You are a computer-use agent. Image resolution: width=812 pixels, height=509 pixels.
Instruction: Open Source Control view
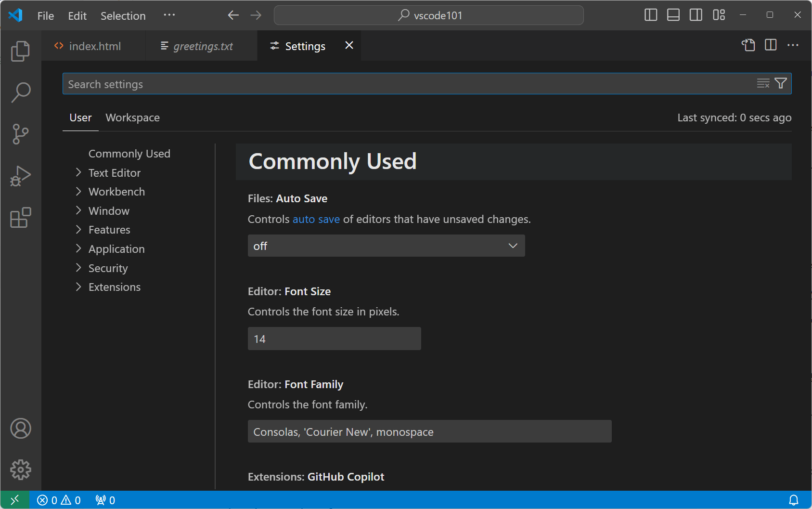click(x=20, y=134)
